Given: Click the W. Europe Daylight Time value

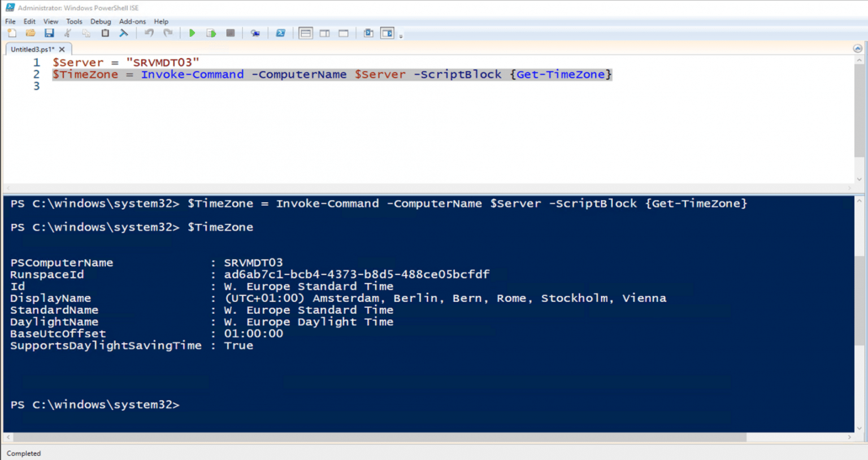Looking at the screenshot, I should coord(309,322).
